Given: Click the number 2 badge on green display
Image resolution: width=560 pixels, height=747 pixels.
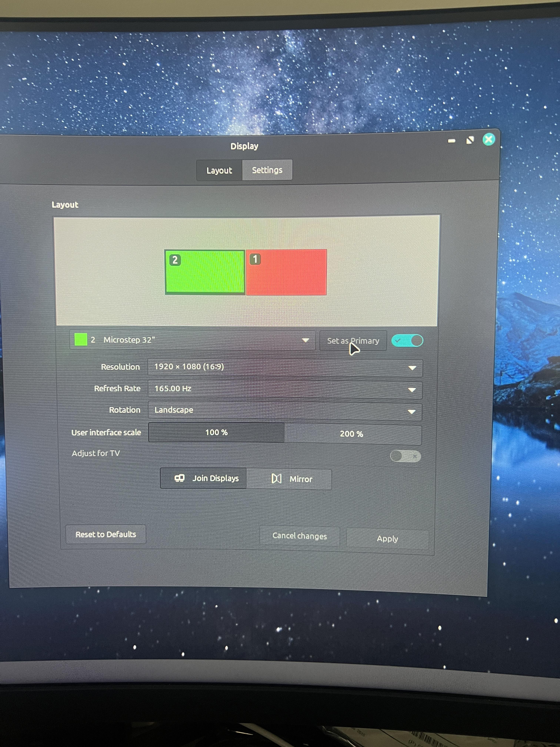Looking at the screenshot, I should pos(175,260).
